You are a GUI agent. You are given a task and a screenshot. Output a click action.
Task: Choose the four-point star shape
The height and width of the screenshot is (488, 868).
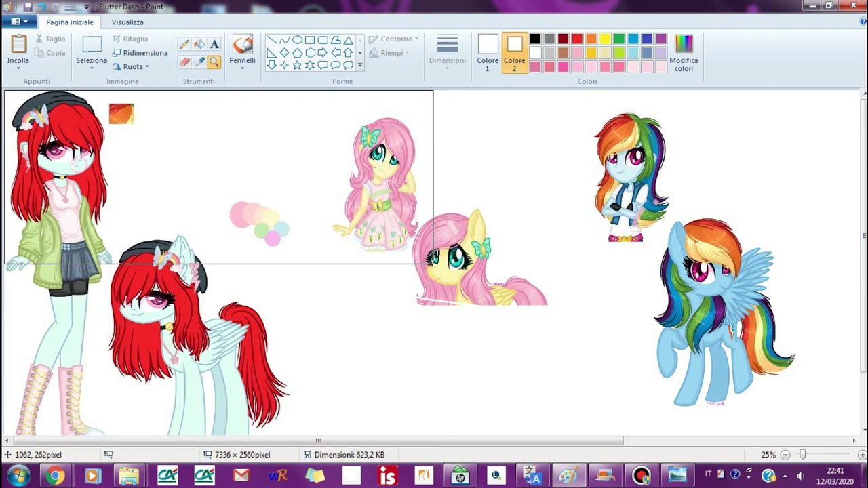tap(284, 66)
